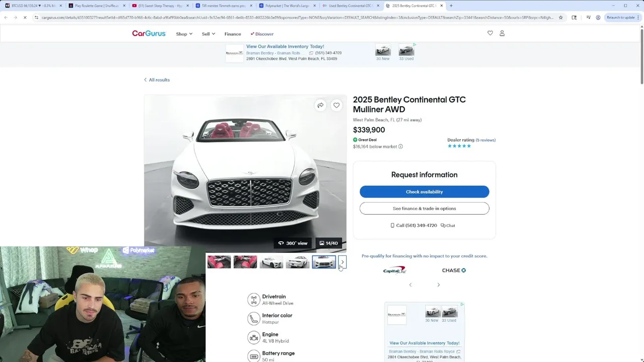Click the address bar URL
Viewport: 644px width, 362px height.
297,18
